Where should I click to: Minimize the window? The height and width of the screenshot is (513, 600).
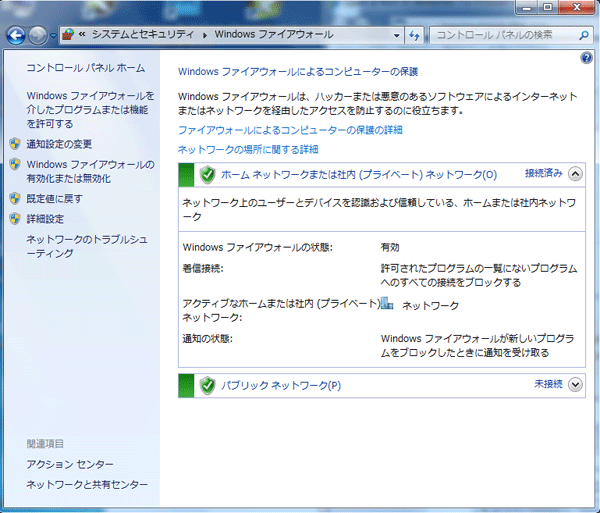tap(527, 8)
